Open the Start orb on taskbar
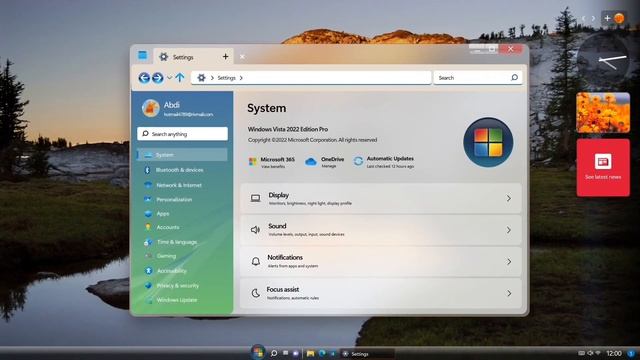The width and height of the screenshot is (640, 360). coord(258,352)
